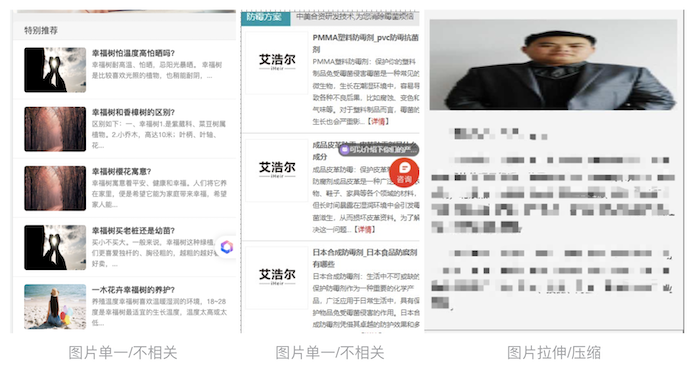This screenshot has width=700, height=365.
Task: Open the heart-hands thumbnail of first article
Action: tap(55, 70)
